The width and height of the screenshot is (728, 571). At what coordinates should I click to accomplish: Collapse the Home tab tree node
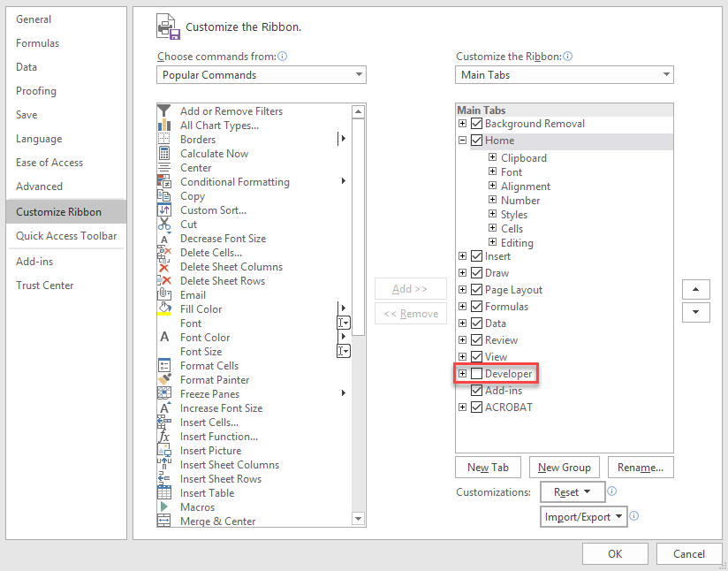tap(462, 141)
